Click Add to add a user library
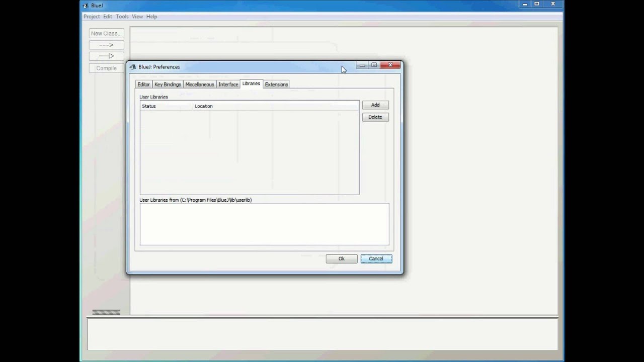 [x=375, y=105]
